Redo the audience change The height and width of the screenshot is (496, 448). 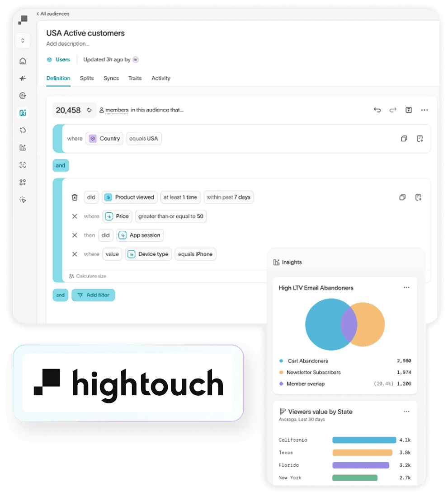(392, 110)
